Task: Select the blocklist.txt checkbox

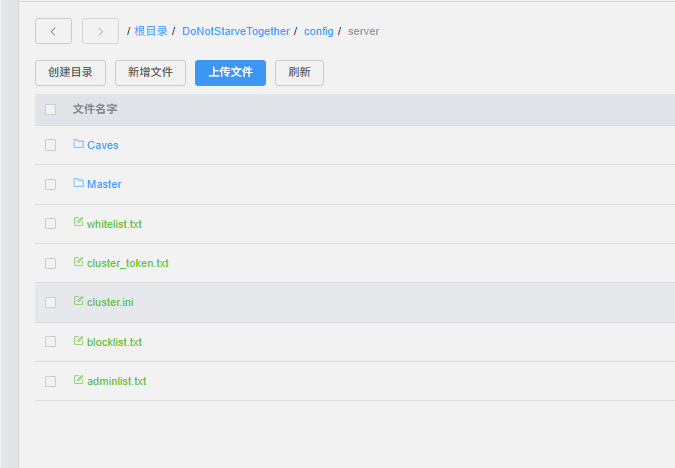Action: tap(50, 341)
